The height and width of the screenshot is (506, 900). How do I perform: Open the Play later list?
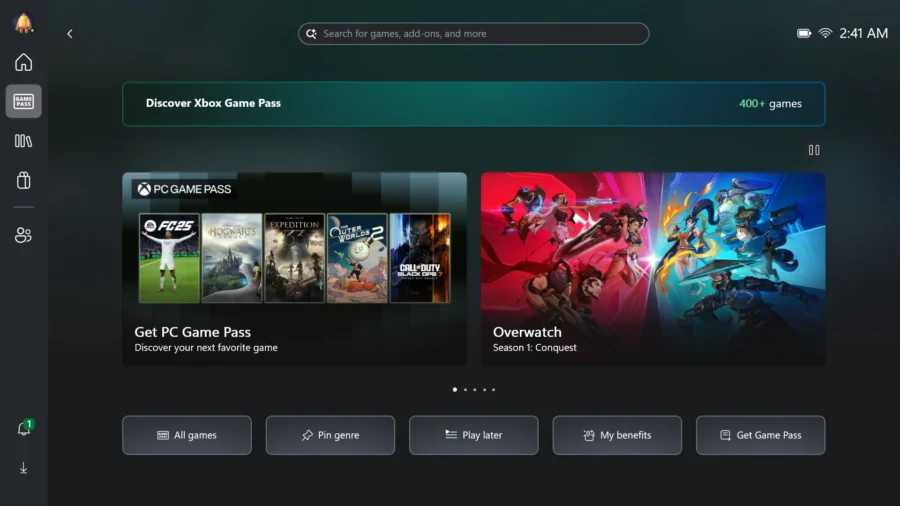(474, 435)
